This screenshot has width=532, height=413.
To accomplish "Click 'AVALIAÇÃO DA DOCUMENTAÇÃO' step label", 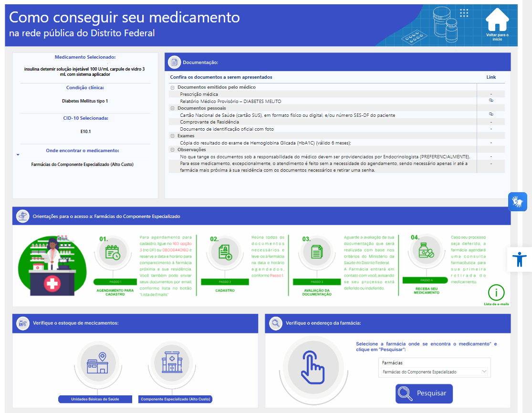I will pyautogui.click(x=317, y=292).
